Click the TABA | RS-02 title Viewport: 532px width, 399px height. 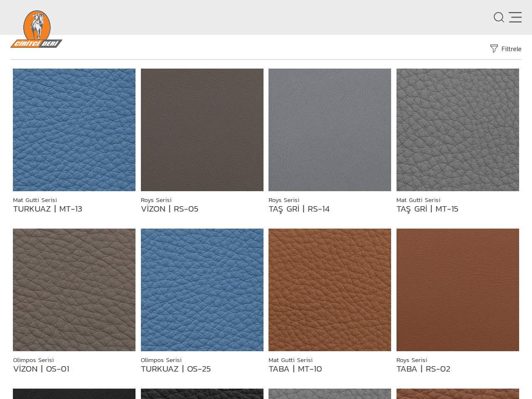(x=423, y=369)
